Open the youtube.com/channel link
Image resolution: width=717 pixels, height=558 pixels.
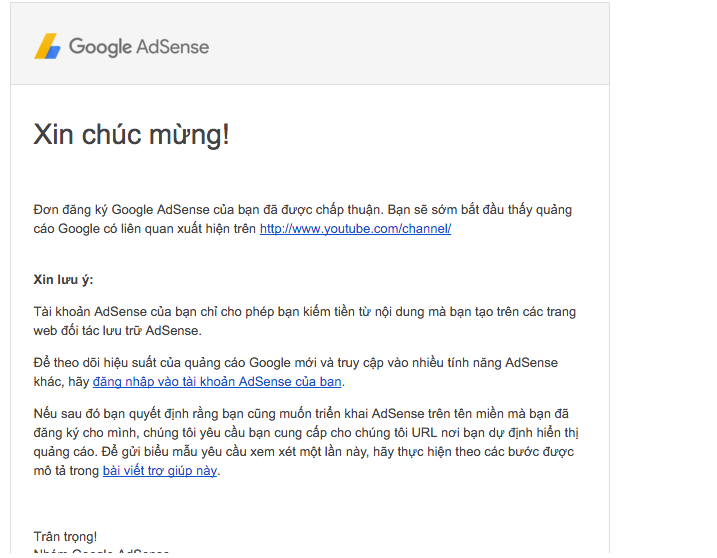355,229
